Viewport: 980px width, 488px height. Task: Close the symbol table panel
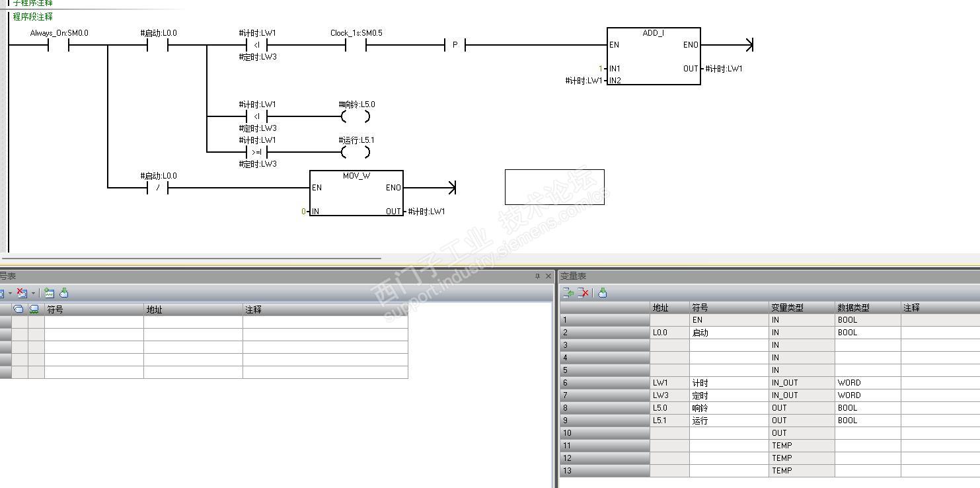[x=548, y=276]
